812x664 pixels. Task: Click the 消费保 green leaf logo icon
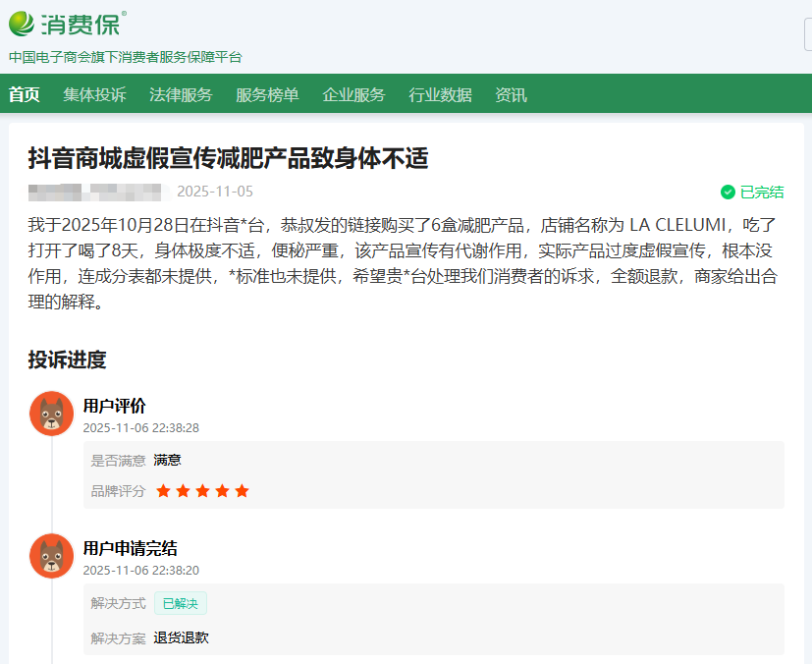22,24
